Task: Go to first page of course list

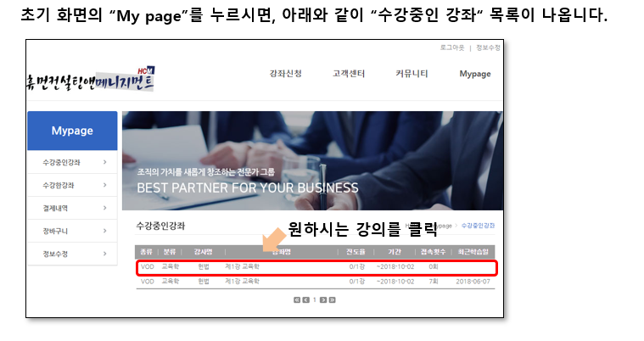Action: [296, 299]
